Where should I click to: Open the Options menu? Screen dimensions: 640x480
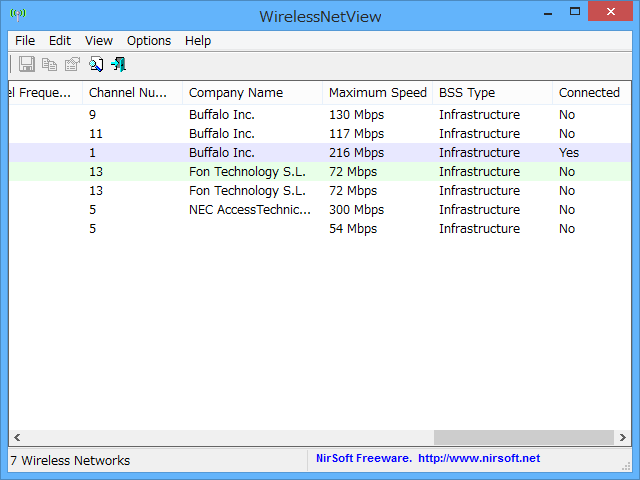(x=149, y=41)
